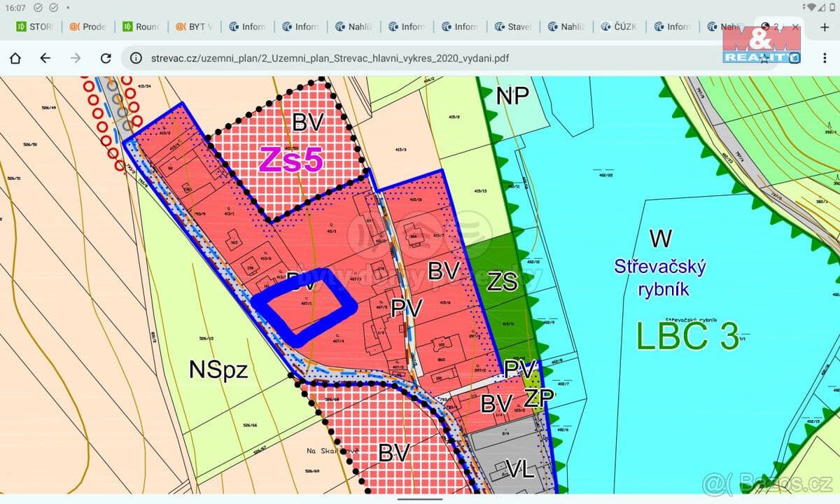This screenshot has height=504, width=840.
Task: Click the LBC 3 map label
Action: (687, 336)
